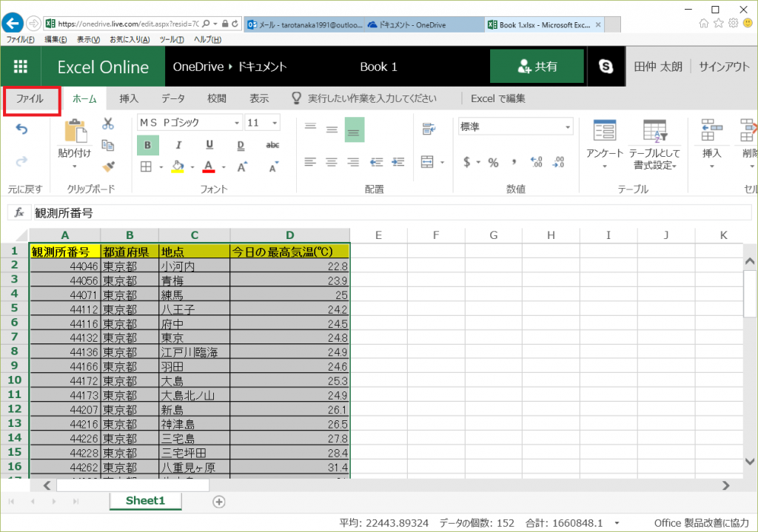This screenshot has height=532, width=758.
Task: Decrease the cell indent
Action: coord(377,162)
